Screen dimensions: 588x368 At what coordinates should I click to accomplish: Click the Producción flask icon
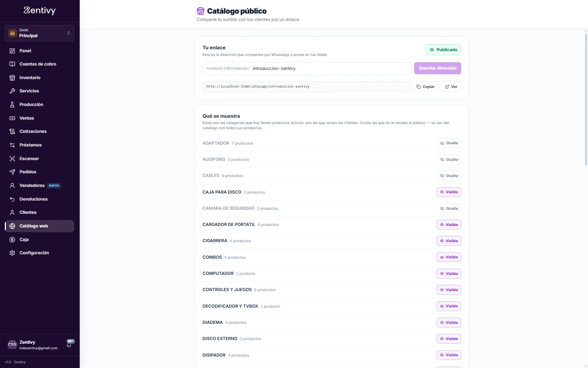12,105
